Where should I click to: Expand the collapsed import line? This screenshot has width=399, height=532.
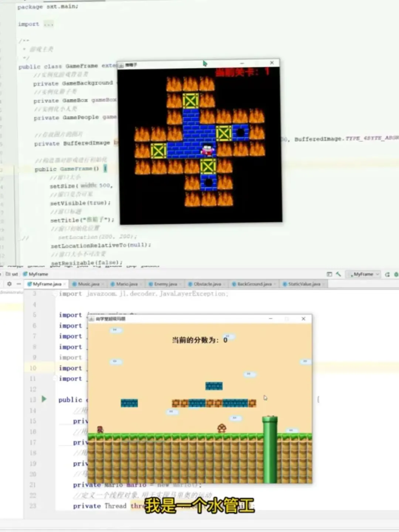coord(48,24)
